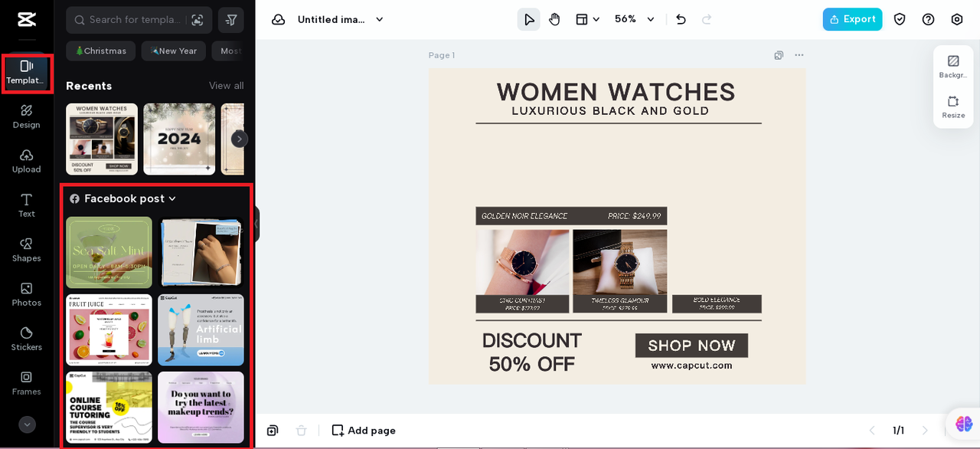The image size is (980, 449).
Task: Click the CapCut logo icon
Action: click(27, 19)
